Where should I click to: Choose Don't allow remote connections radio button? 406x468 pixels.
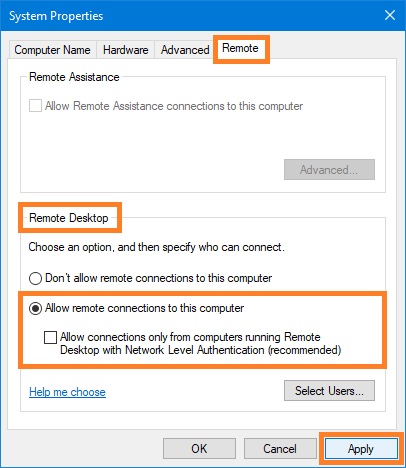pos(35,278)
